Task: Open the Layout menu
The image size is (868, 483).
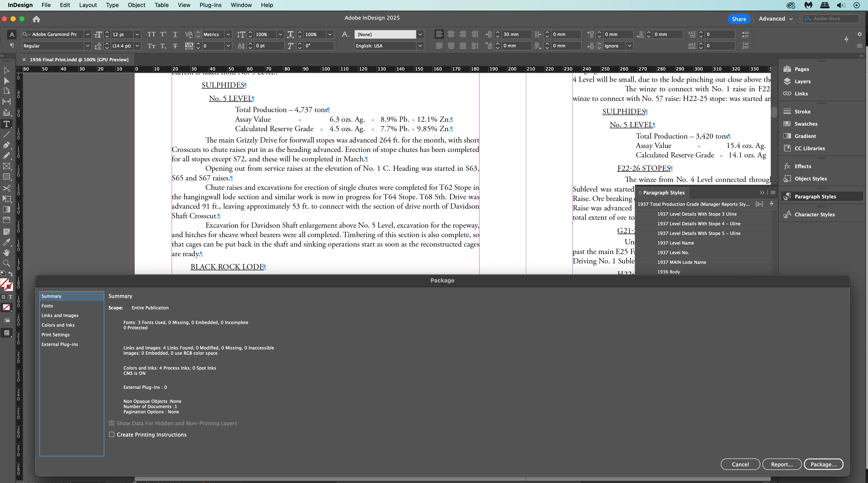Action: 88,5
